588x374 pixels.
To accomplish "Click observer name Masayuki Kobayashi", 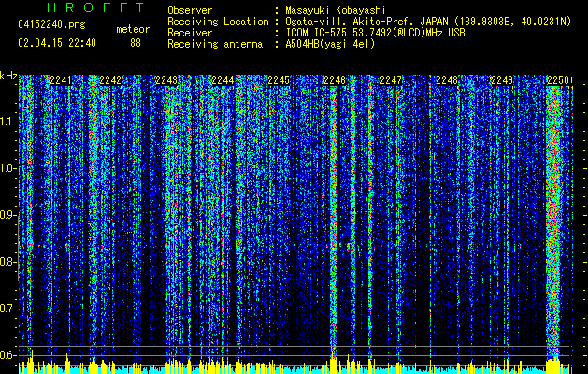I will [336, 10].
